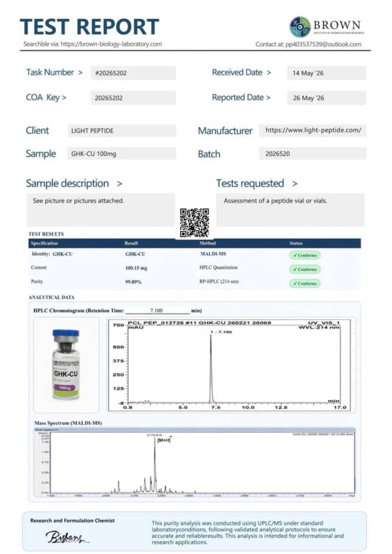Click the Sample field GHK-CU 100mg

pos(122,154)
